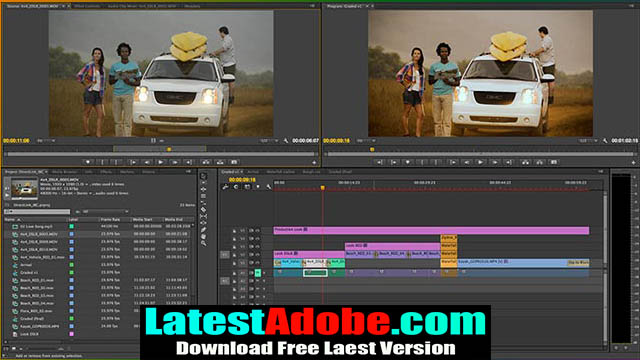Move the Source monitor playhead marker
The width and height of the screenshot is (640, 360).
click(169, 149)
